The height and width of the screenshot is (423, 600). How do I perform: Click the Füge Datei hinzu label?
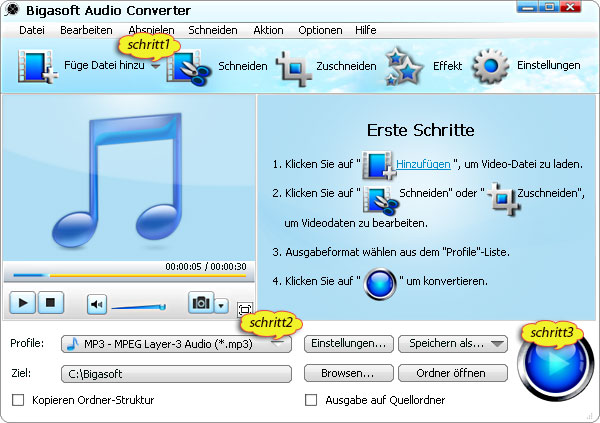104,65
